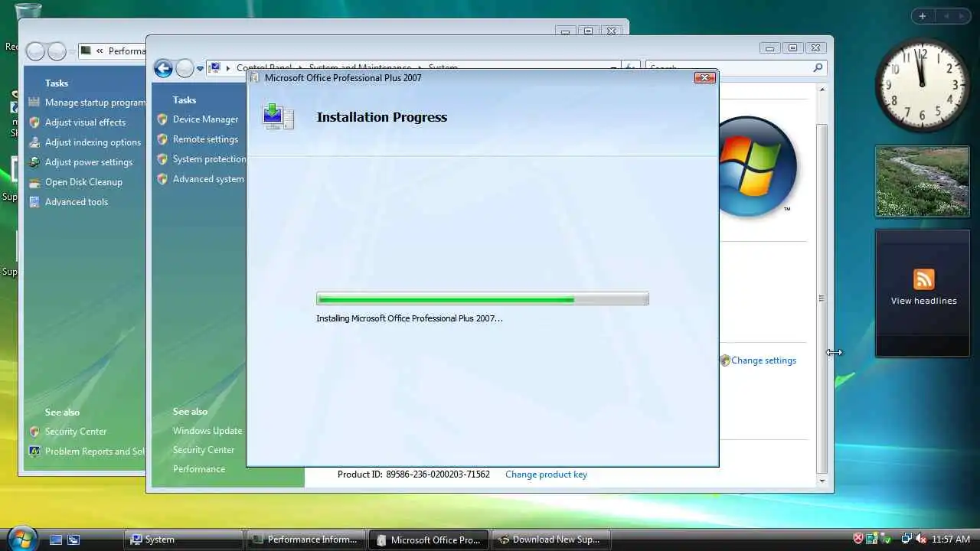Click the Performance window address bar chevron
980x551 pixels.
click(100, 51)
